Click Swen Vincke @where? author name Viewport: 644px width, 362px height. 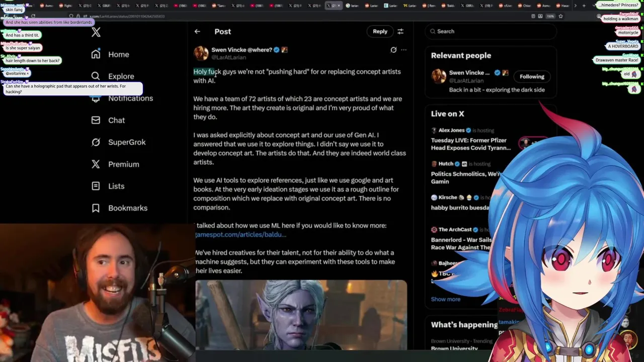click(x=242, y=50)
